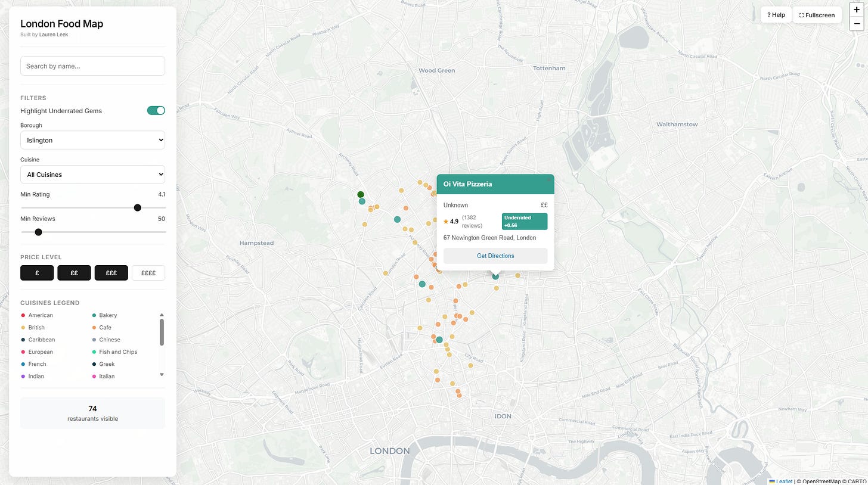
Task: Open the All Cuisines dropdown
Action: click(92, 175)
